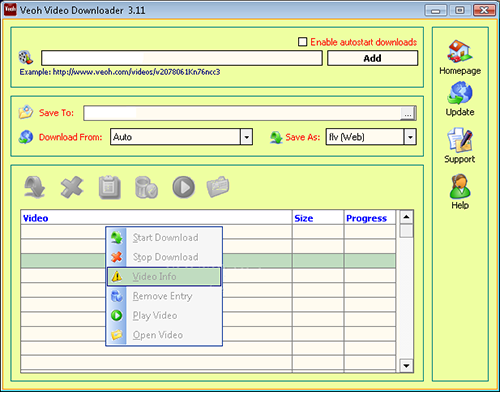502x393 pixels.
Task: Open the Support icon
Action: (x=460, y=140)
